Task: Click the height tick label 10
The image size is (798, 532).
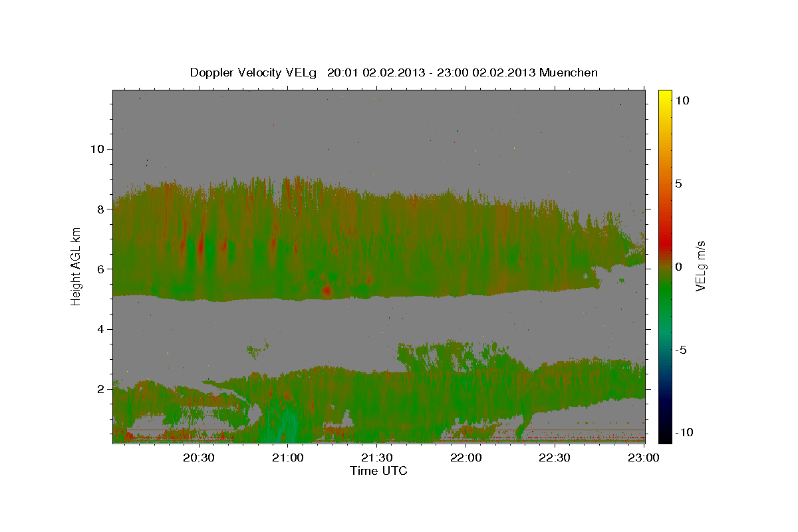Action: [97, 149]
